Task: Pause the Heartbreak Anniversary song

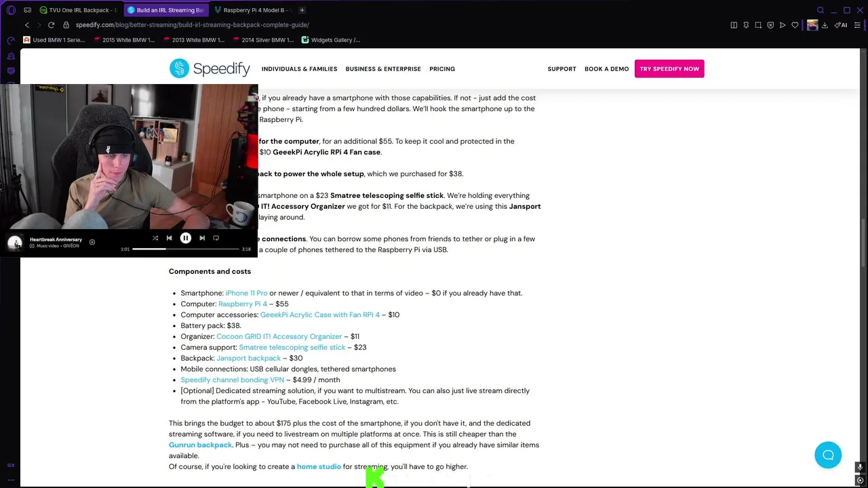Action: coord(185,238)
